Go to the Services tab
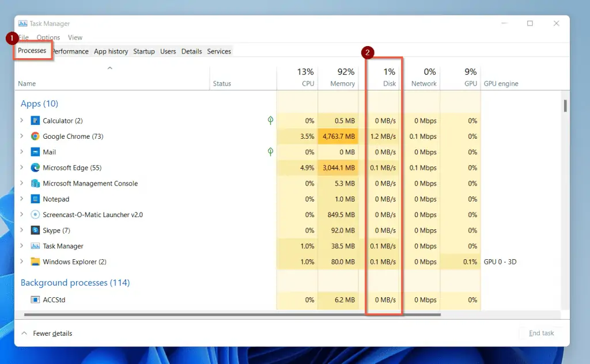Screen dimensions: 590x364 click(219, 51)
